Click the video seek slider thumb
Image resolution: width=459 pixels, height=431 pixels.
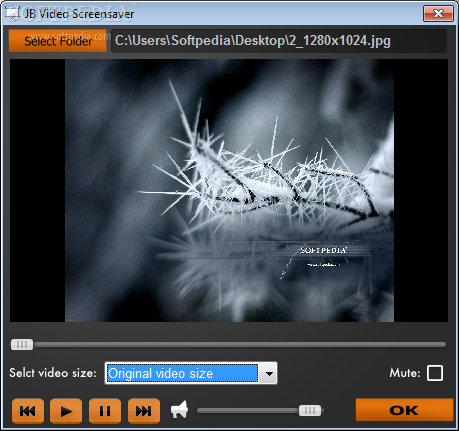click(22, 344)
